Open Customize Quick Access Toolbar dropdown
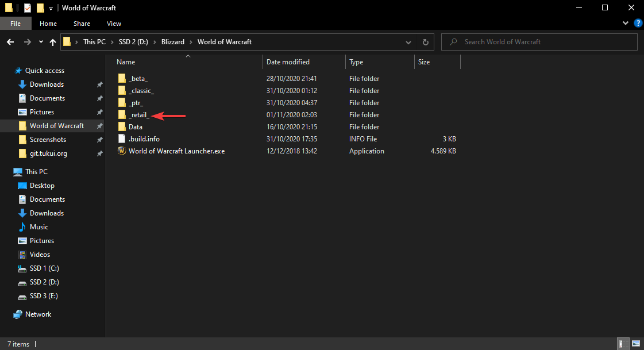The image size is (644, 350). tap(51, 8)
